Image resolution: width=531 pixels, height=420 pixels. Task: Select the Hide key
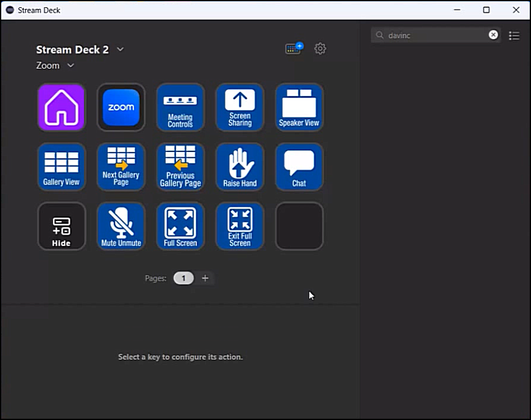click(x=61, y=226)
